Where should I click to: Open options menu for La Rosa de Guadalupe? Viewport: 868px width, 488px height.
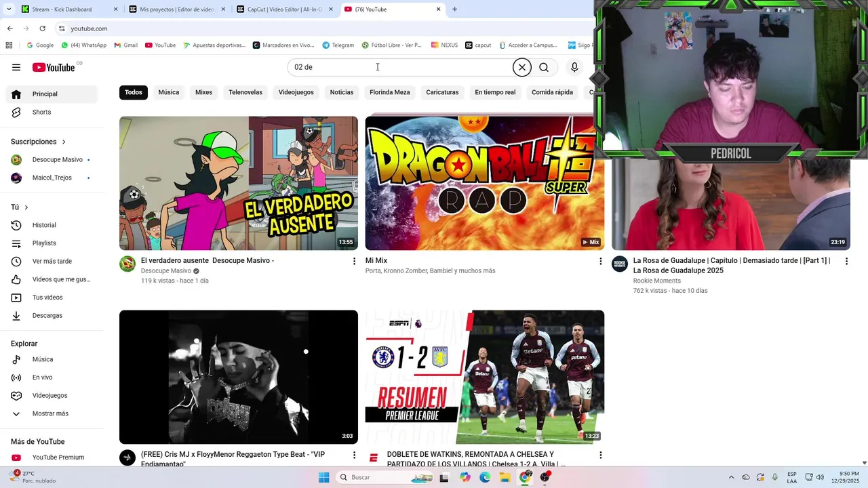pyautogui.click(x=846, y=261)
